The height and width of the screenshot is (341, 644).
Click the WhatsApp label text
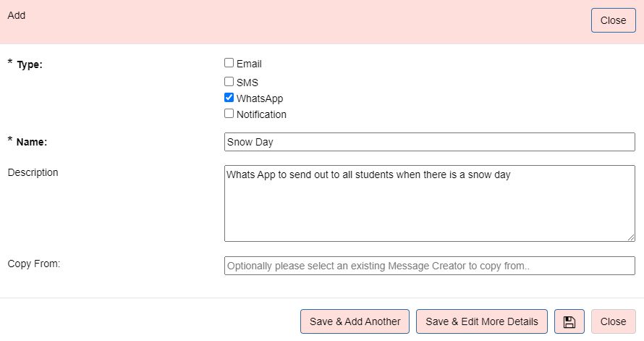260,98
